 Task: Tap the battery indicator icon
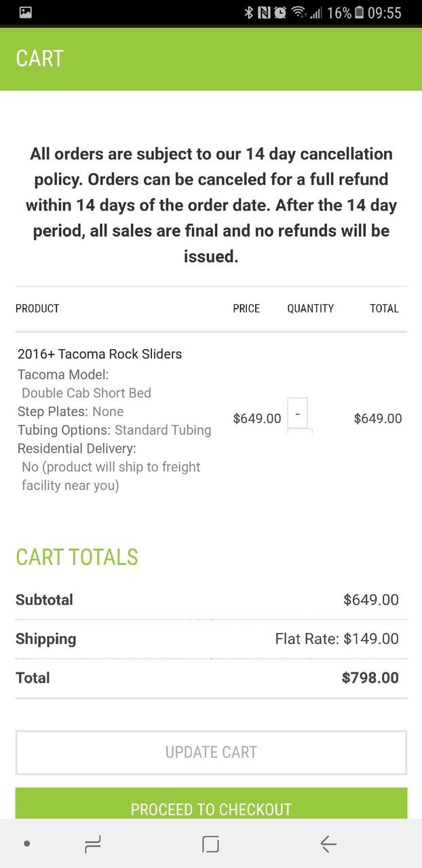(360, 12)
